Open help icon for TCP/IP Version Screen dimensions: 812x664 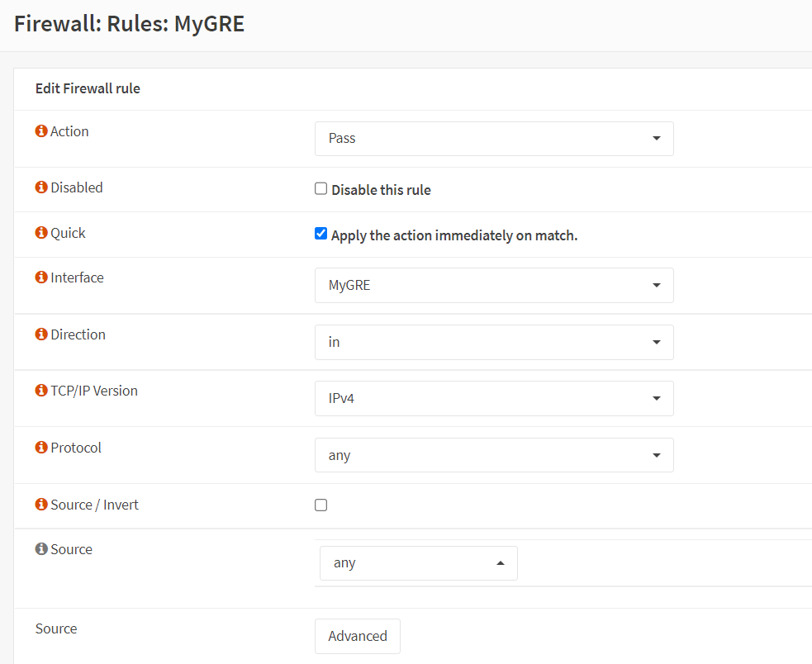pos(41,390)
